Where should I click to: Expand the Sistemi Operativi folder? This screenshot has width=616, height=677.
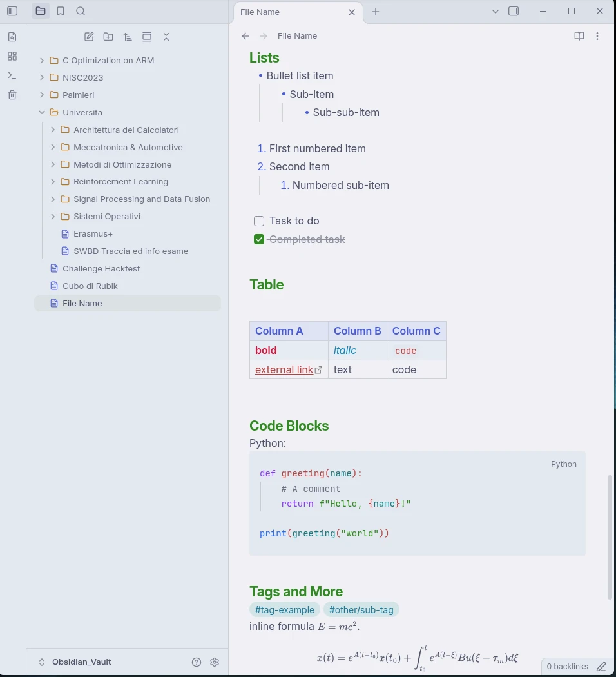[x=53, y=216]
